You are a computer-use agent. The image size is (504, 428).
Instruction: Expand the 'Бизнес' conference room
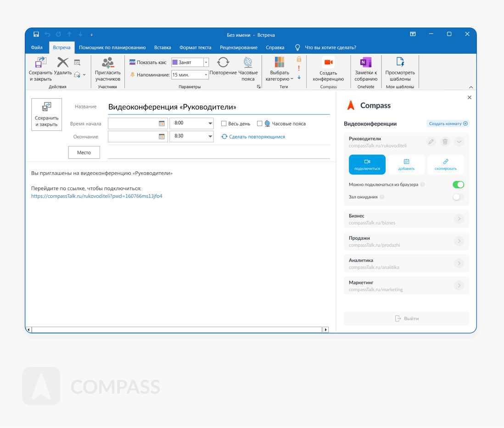point(459,219)
